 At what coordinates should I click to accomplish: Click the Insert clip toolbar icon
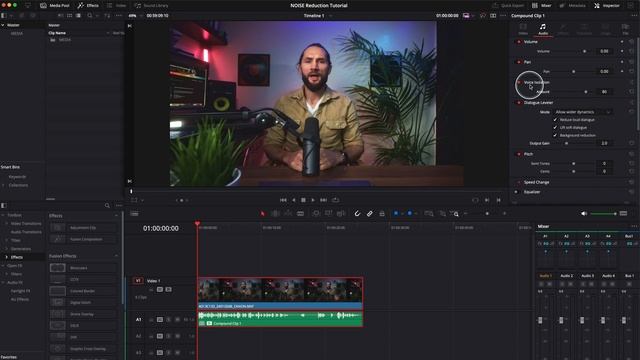click(x=316, y=213)
